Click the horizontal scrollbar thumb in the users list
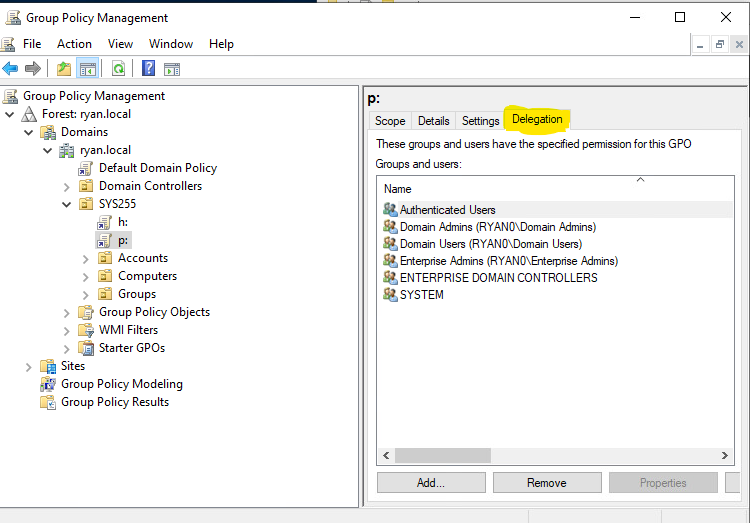The height and width of the screenshot is (523, 750). (443, 456)
